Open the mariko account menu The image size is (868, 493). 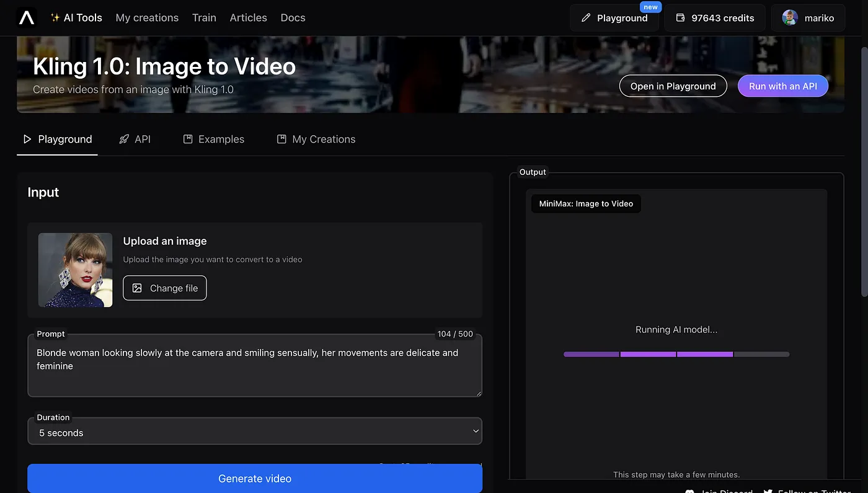808,18
